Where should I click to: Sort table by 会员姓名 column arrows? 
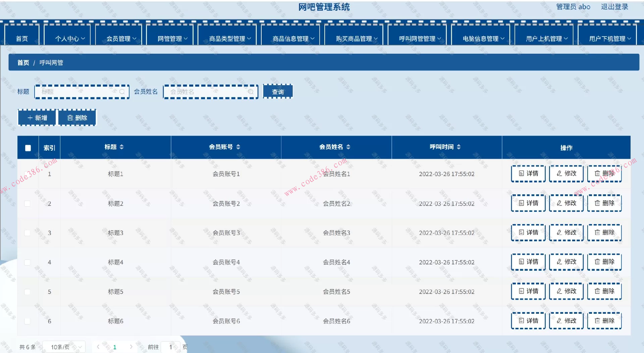[x=348, y=147]
